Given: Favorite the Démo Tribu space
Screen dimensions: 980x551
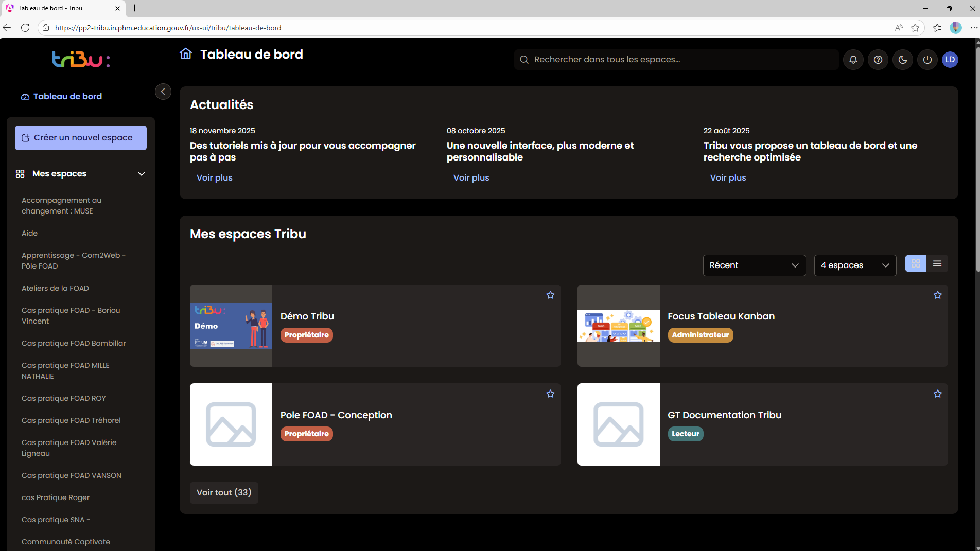Looking at the screenshot, I should [550, 295].
